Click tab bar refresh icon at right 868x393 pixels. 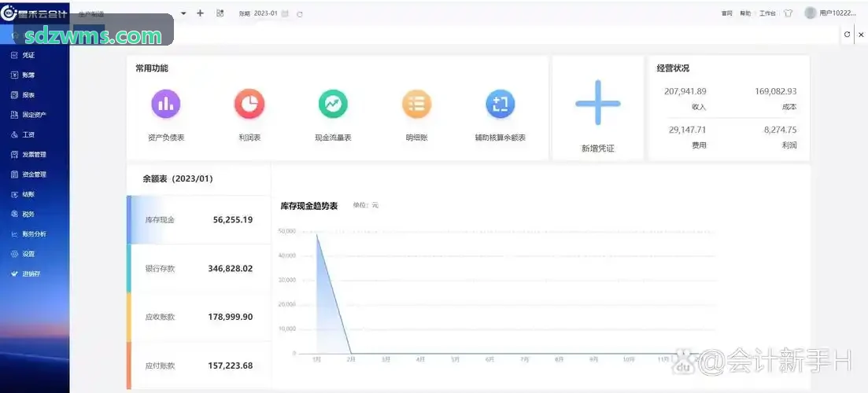[x=847, y=35]
